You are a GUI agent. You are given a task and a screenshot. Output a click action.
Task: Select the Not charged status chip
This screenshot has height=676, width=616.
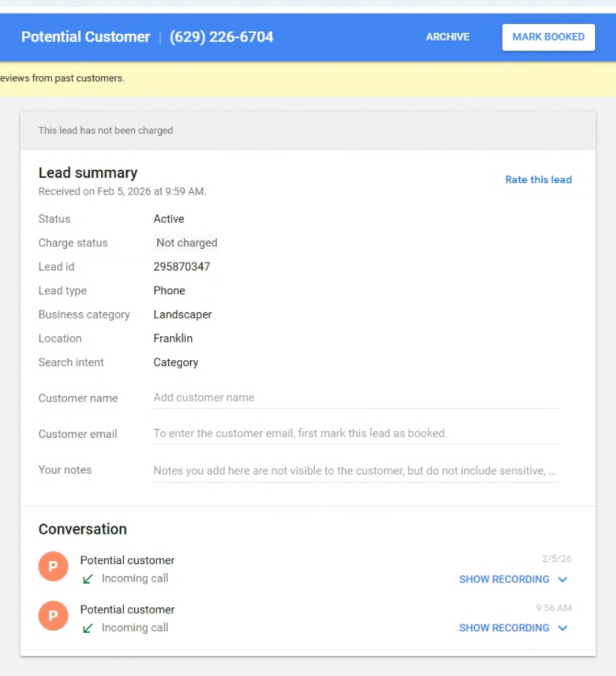186,242
